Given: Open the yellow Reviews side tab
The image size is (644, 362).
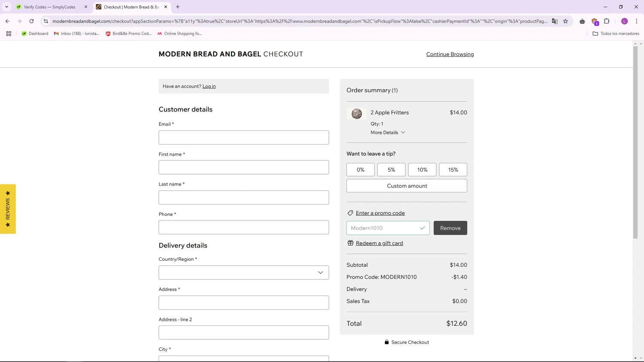Looking at the screenshot, I should 8,209.
